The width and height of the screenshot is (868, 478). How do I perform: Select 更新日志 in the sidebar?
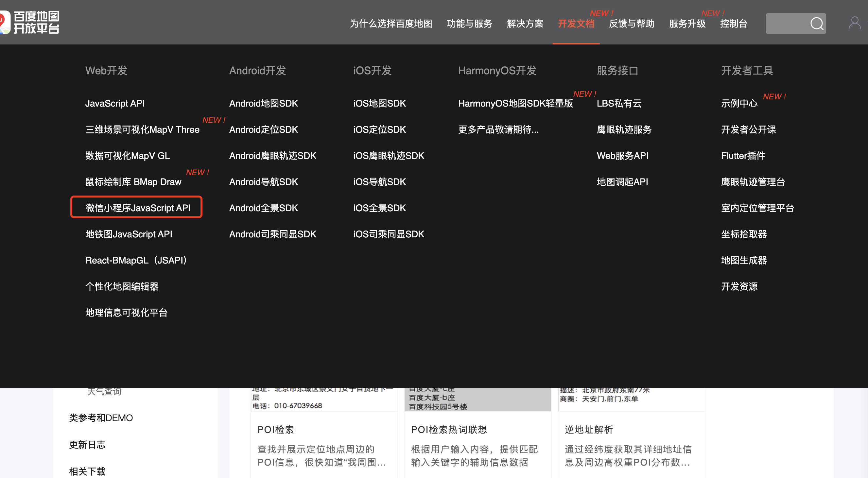coord(87,445)
